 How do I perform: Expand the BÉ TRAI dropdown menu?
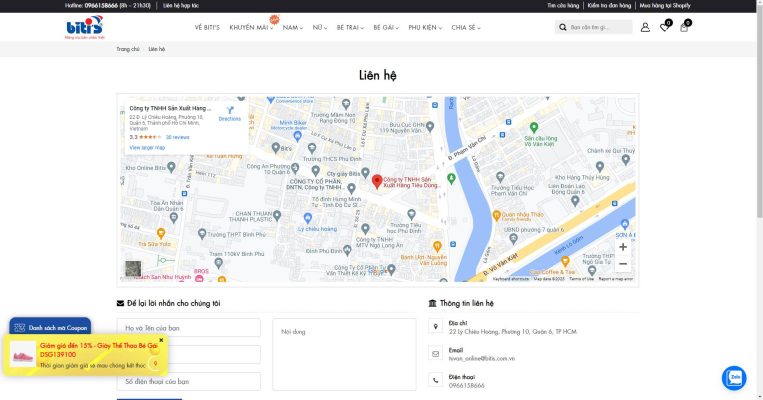point(350,28)
